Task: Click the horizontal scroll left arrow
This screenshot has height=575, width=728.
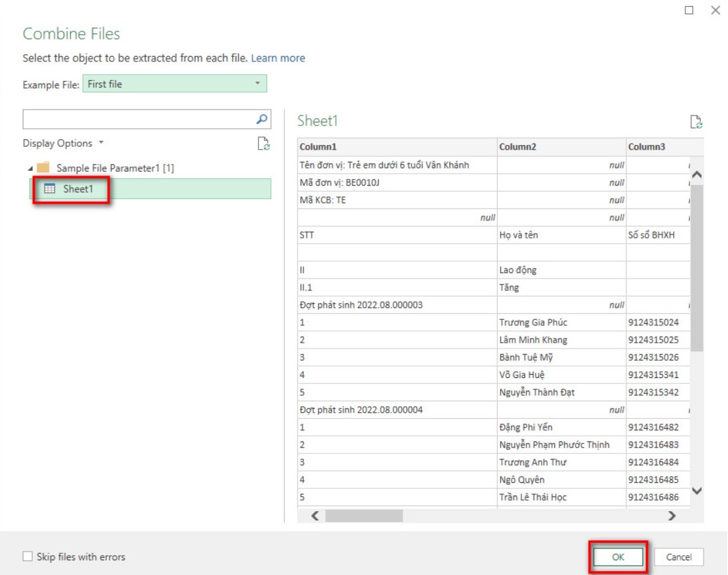Action: [x=315, y=516]
